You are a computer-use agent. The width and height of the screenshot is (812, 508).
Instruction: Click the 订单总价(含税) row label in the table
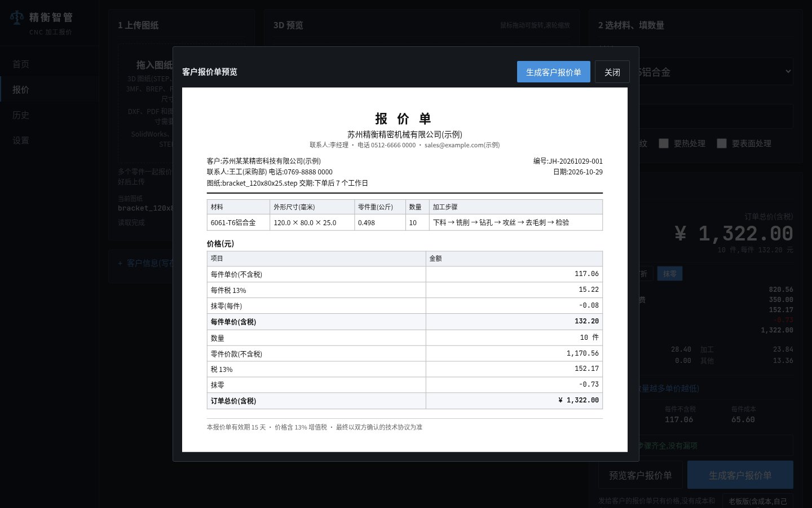[x=233, y=401]
